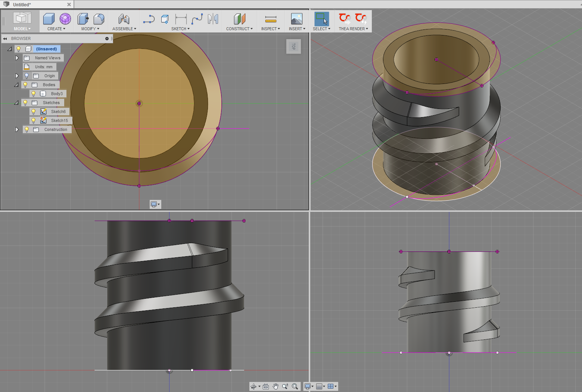Select the Fit Point Spline tool
The image size is (582, 392).
coord(197,18)
